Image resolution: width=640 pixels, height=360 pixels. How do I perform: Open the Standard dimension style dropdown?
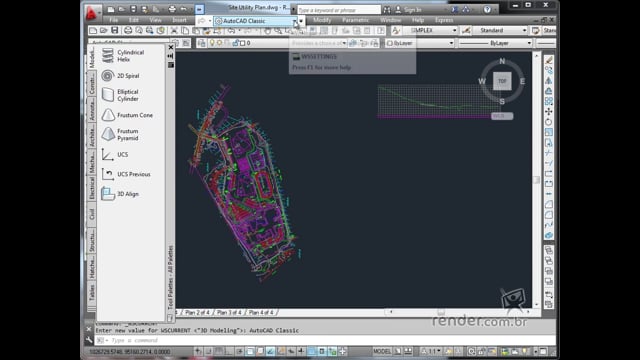(x=524, y=31)
